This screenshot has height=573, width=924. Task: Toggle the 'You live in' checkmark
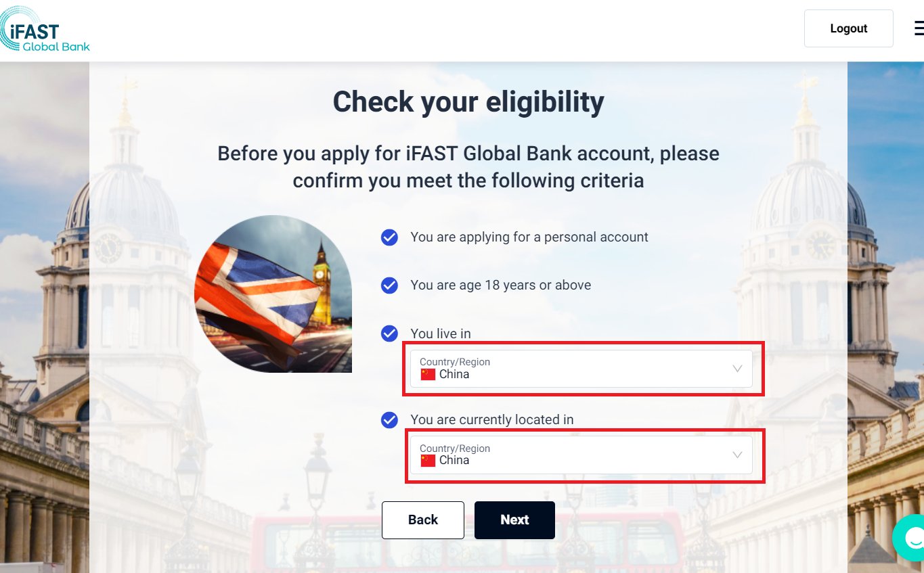[x=389, y=334]
